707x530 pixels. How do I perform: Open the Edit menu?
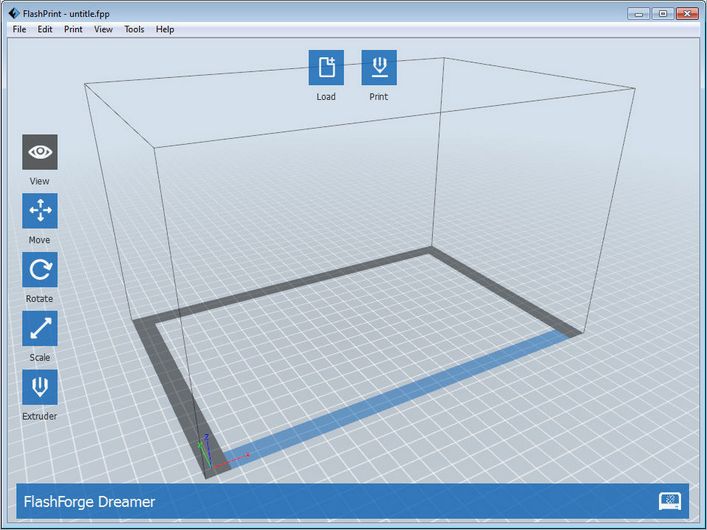tap(45, 29)
